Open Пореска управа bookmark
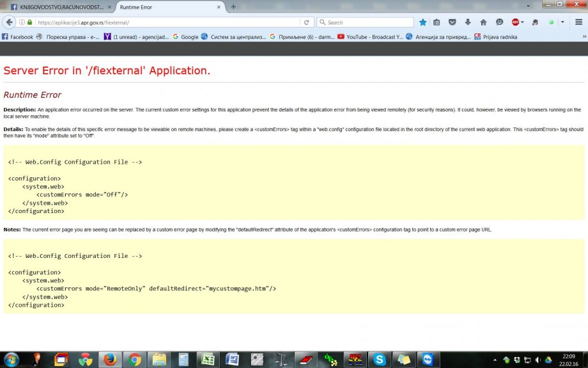 point(68,37)
